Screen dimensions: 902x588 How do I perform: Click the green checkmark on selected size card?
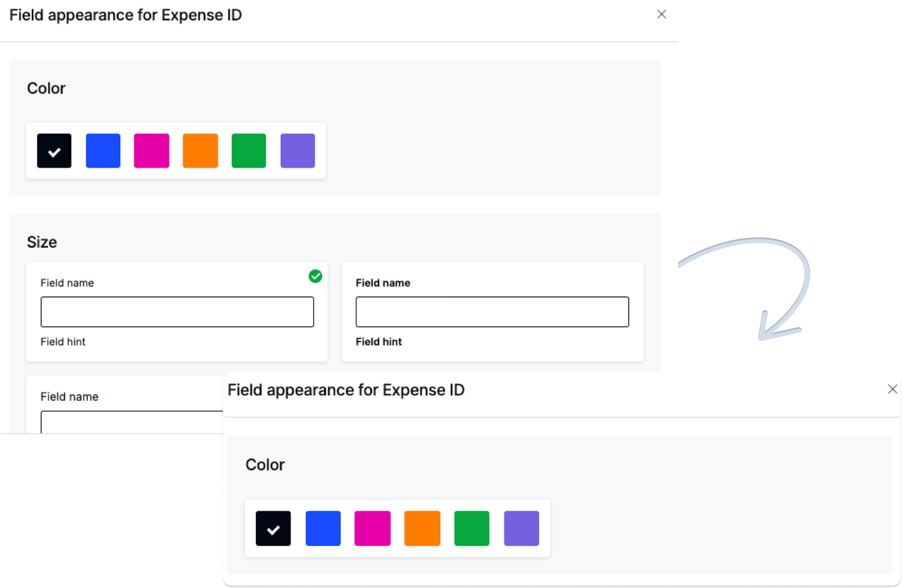click(x=315, y=276)
